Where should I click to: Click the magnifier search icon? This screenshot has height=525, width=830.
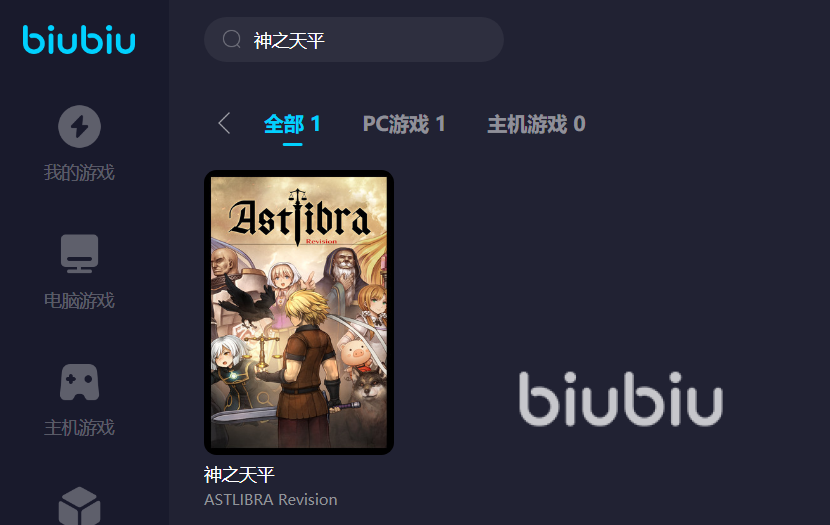tap(232, 39)
